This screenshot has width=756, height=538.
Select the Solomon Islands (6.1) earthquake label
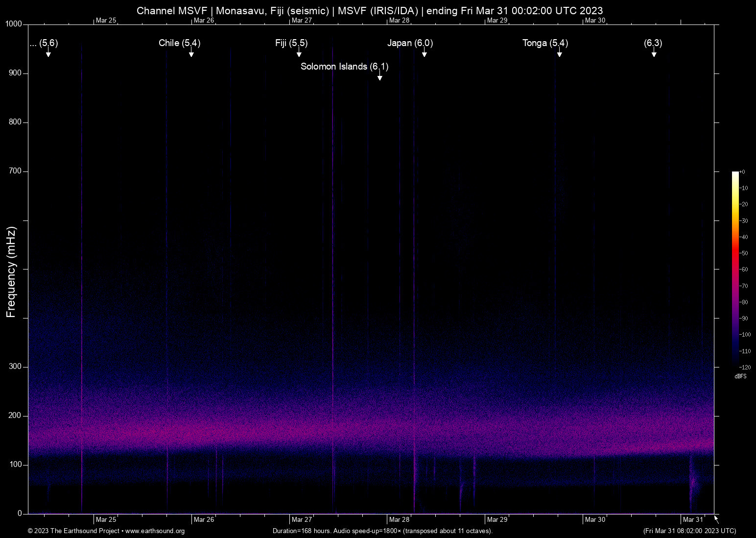click(344, 67)
